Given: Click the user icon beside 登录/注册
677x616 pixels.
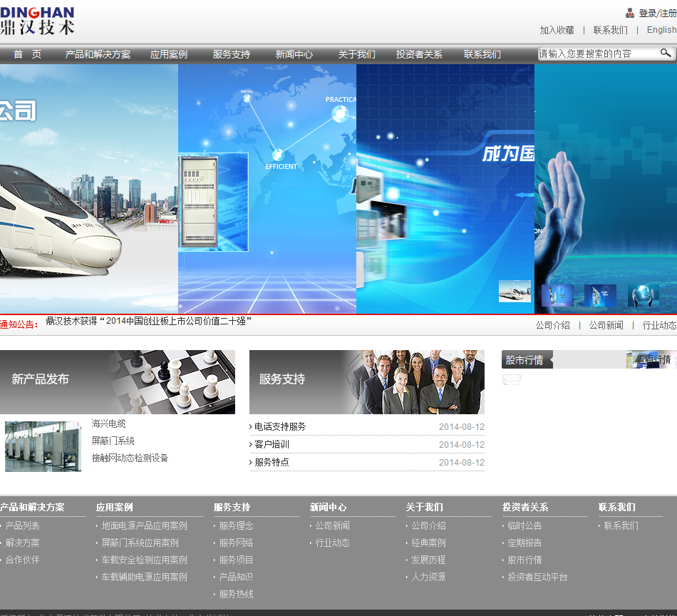Looking at the screenshot, I should (630, 13).
